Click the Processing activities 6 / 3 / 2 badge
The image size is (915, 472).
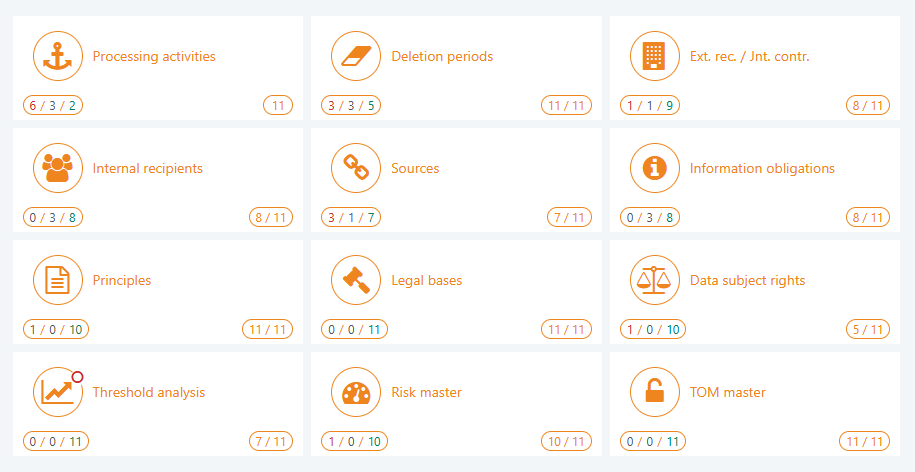(53, 105)
